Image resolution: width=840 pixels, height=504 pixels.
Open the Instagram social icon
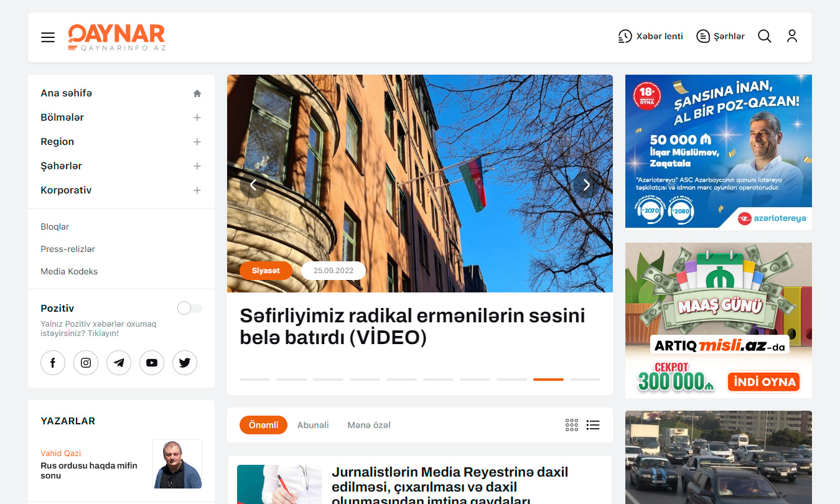(86, 363)
